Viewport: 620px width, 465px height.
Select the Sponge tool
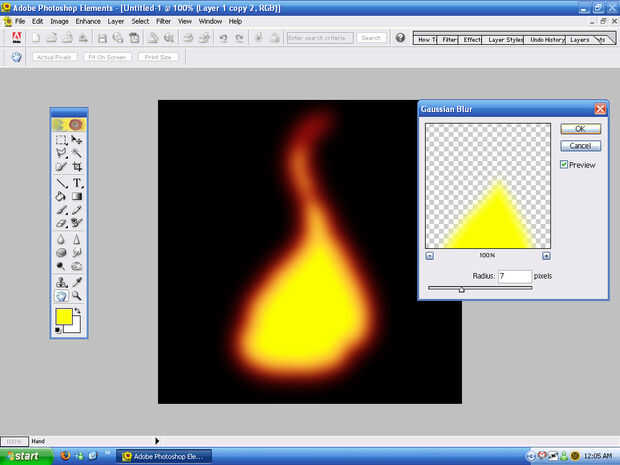(61, 252)
